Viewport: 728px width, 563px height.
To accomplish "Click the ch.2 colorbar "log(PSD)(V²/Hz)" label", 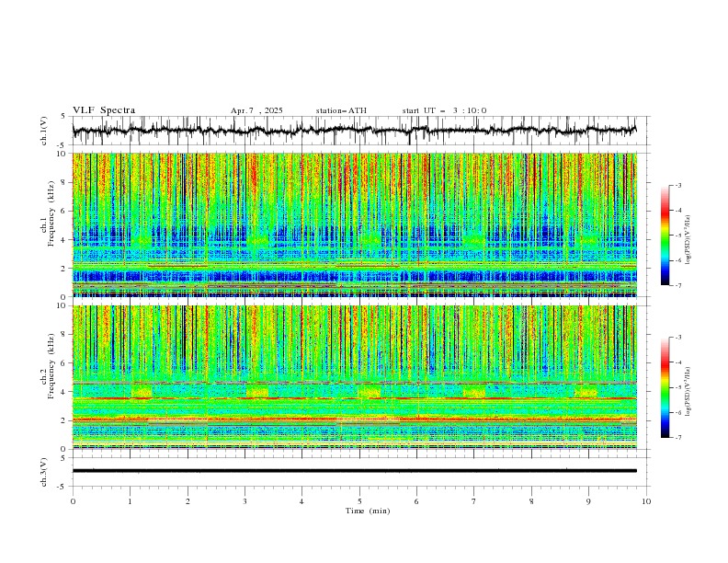I will click(688, 391).
